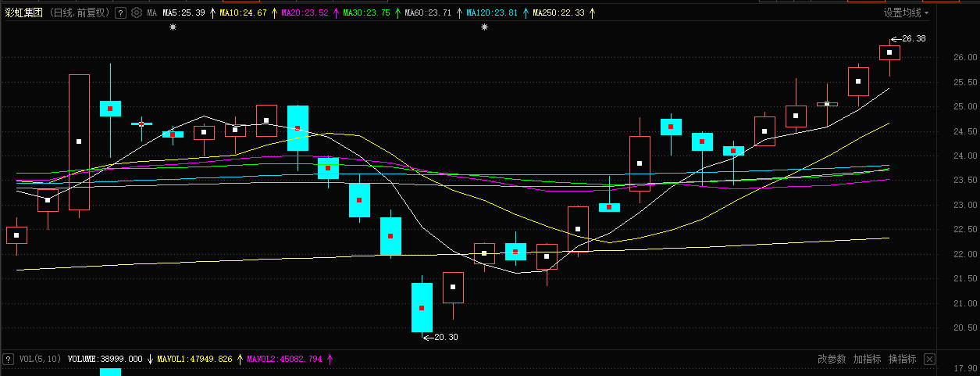Click the green arrow after MA30 value
The image size is (980, 376).
(x=397, y=13)
